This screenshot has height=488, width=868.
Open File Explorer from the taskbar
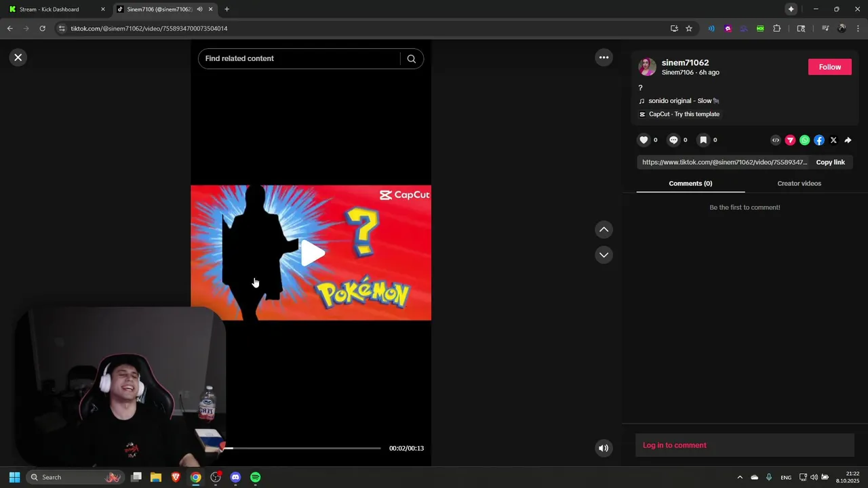(156, 477)
